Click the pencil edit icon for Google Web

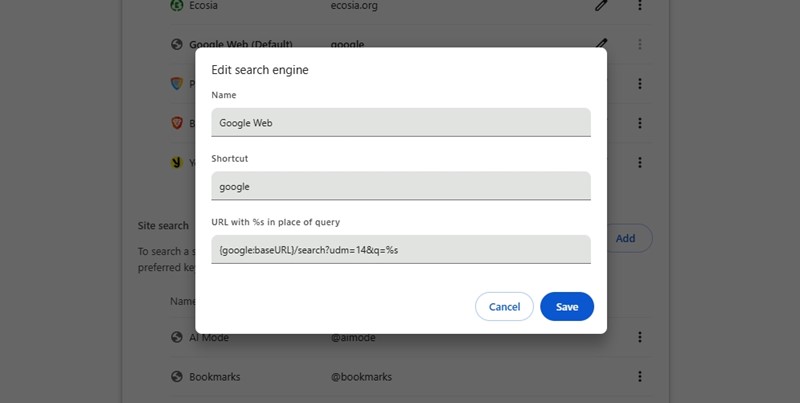click(x=601, y=44)
